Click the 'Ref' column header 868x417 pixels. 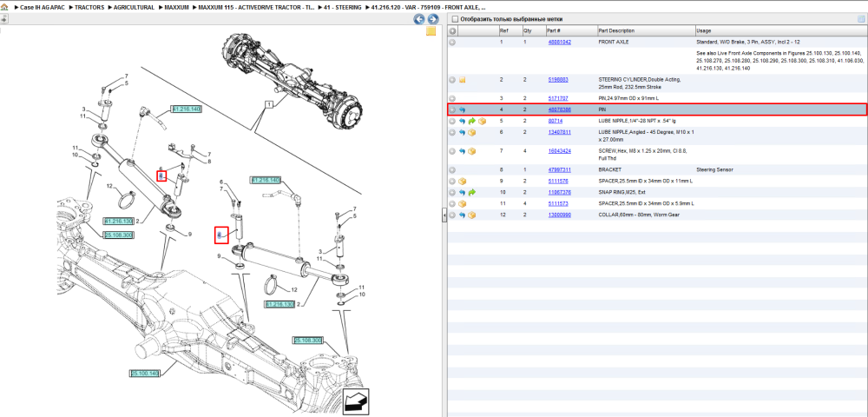510,31
